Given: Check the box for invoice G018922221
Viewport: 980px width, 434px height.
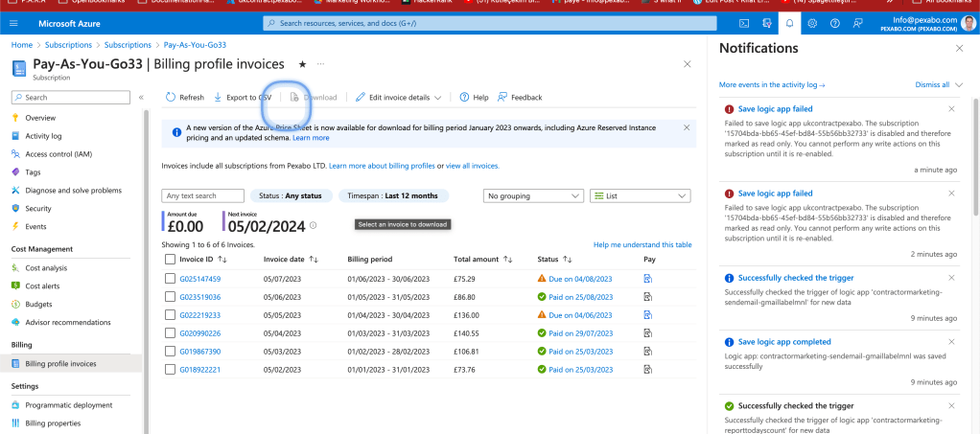Looking at the screenshot, I should click(x=170, y=369).
